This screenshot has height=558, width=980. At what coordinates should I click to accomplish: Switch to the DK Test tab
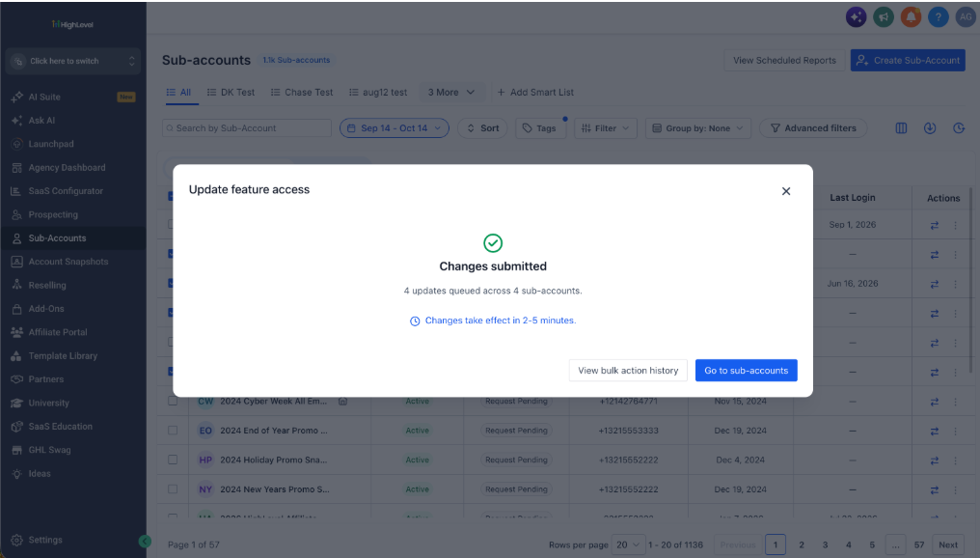click(x=231, y=92)
